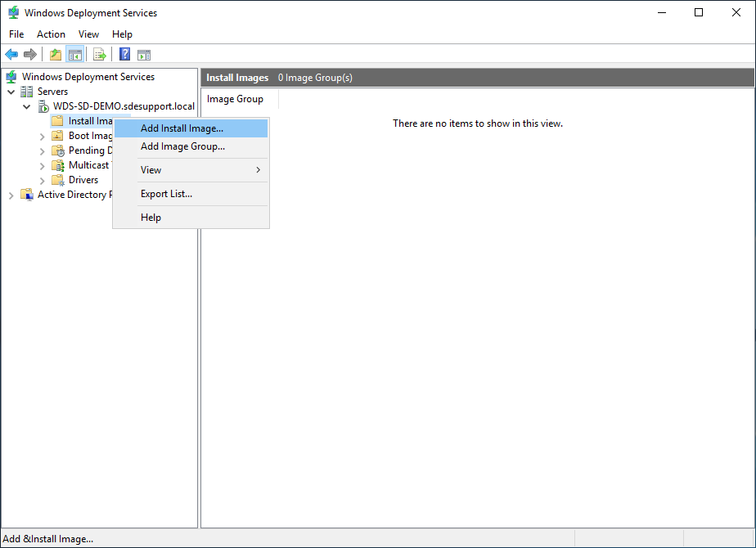Click the 'Add &Install Image...' status bar text
Image resolution: width=756 pixels, height=548 pixels.
point(47,539)
